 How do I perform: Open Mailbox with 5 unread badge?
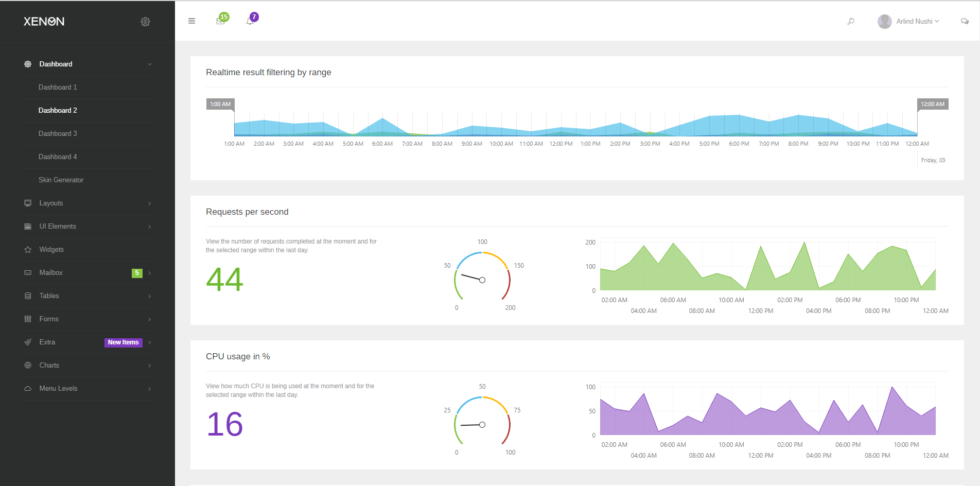(51, 273)
